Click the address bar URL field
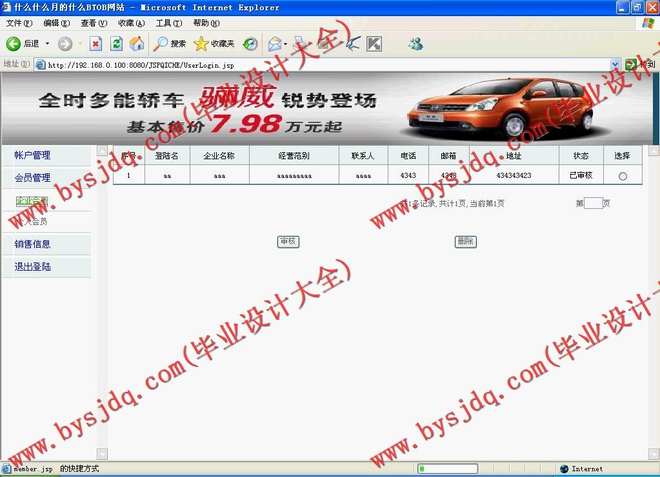The height and width of the screenshot is (477, 660). 320,65
